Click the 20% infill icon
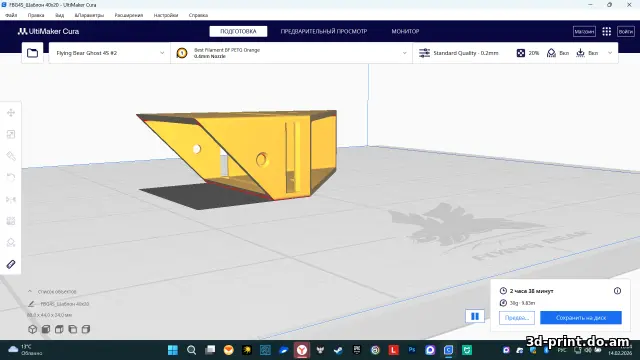The height and width of the screenshot is (360, 640). pos(521,53)
